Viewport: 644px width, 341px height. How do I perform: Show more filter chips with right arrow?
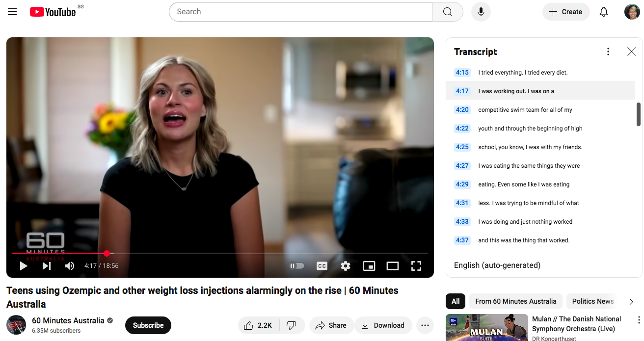tap(631, 301)
